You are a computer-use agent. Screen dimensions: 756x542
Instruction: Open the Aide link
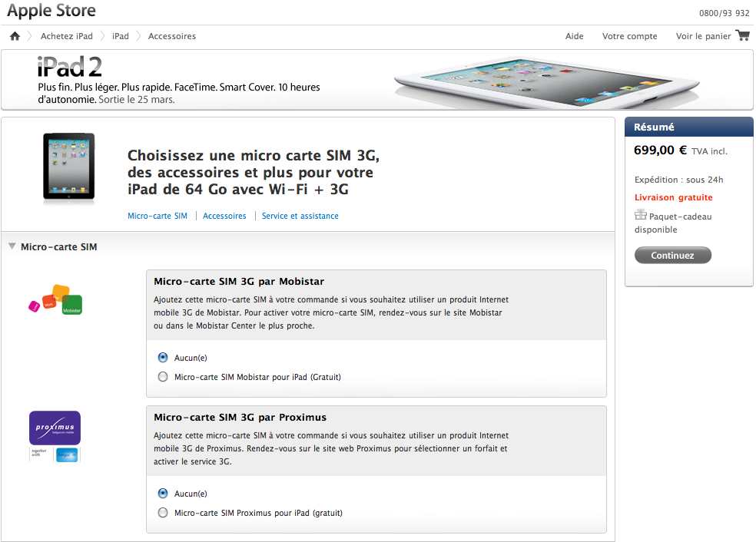click(x=574, y=36)
